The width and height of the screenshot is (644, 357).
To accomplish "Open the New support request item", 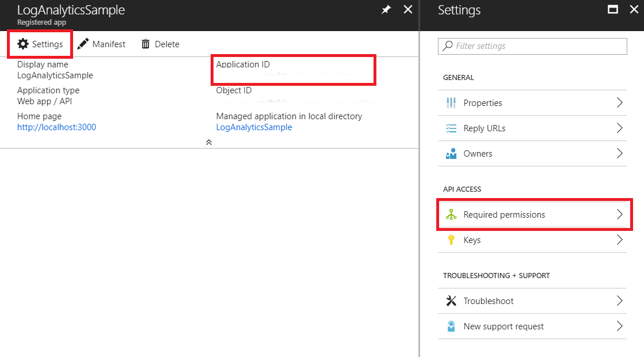I will 532,326.
